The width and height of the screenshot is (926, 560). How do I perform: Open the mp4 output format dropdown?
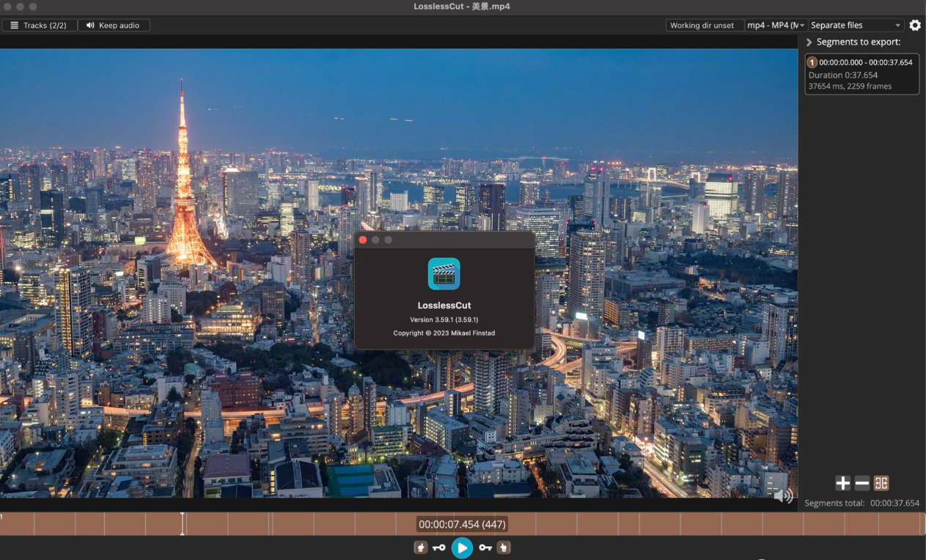[776, 26]
